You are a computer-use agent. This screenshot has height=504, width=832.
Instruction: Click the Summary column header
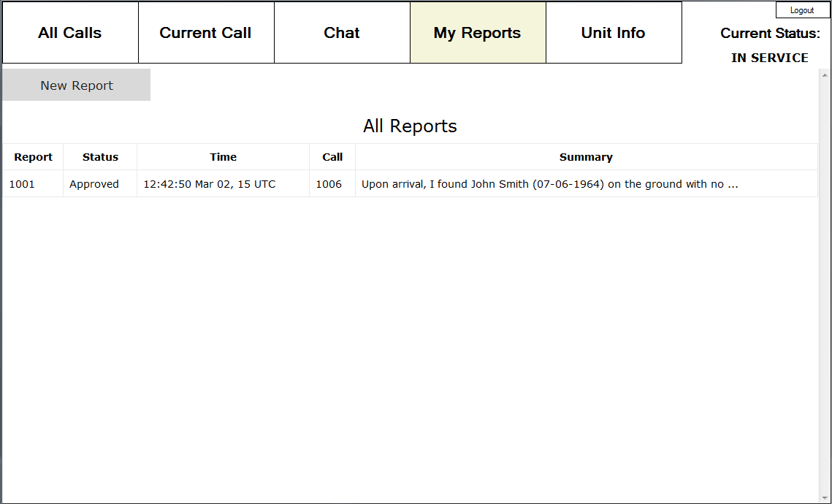(586, 157)
